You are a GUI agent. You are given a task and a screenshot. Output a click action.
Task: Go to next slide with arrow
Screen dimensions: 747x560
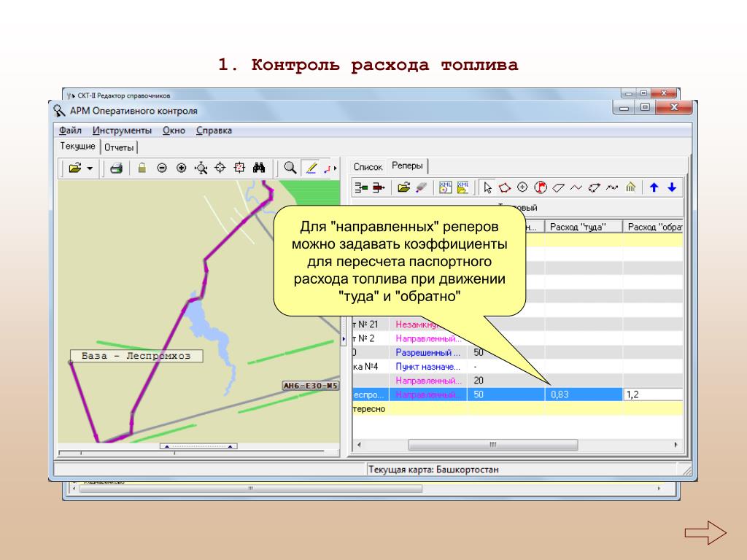(705, 532)
